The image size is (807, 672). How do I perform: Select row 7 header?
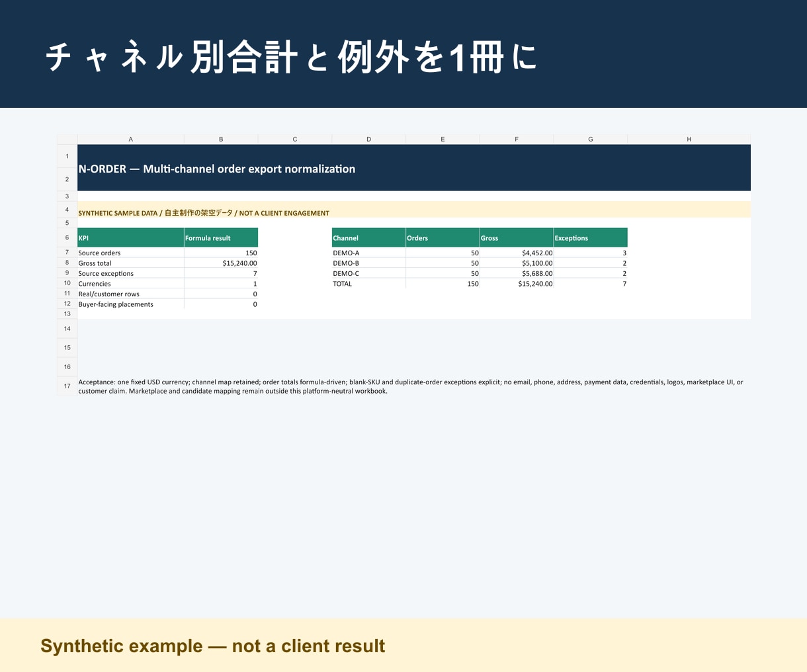[x=67, y=253]
